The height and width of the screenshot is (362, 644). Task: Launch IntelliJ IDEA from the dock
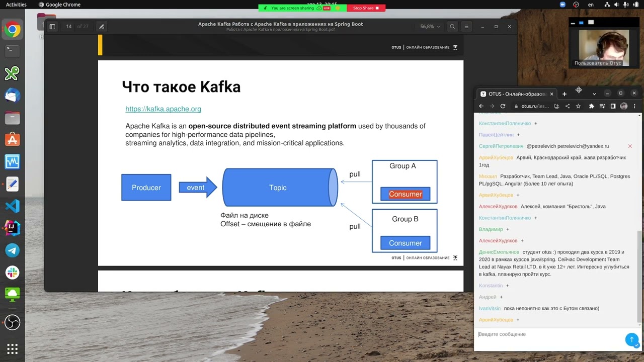tap(12, 228)
